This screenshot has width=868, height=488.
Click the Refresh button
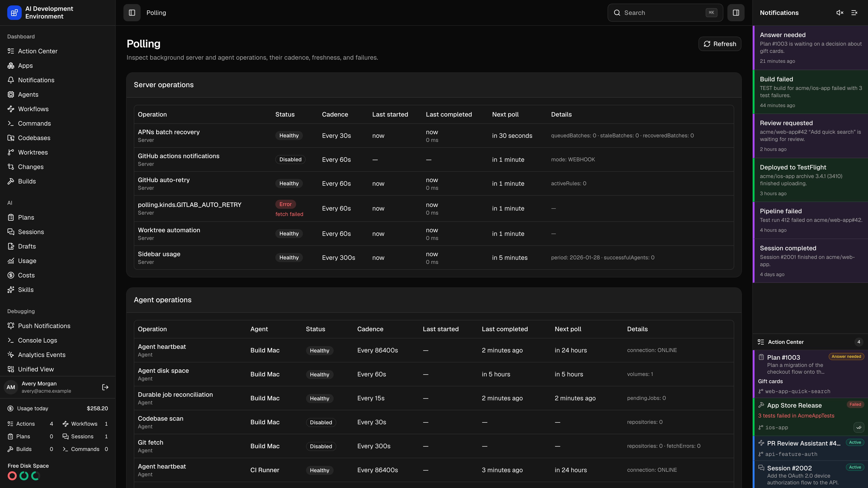coord(720,44)
